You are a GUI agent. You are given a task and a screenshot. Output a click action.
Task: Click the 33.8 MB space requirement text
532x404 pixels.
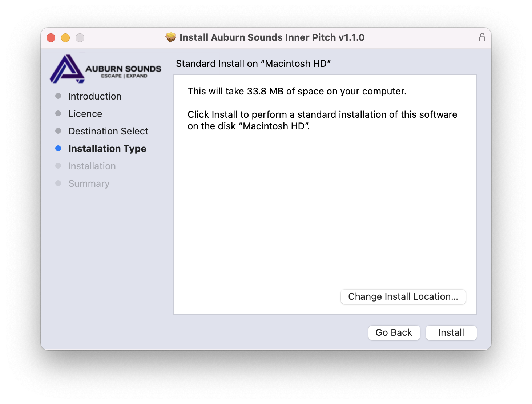297,91
